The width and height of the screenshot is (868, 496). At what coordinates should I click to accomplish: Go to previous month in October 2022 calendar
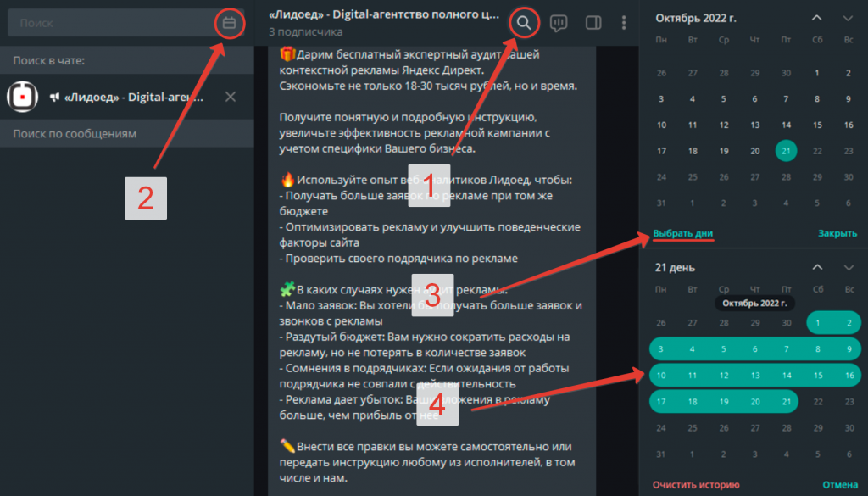coord(816,18)
